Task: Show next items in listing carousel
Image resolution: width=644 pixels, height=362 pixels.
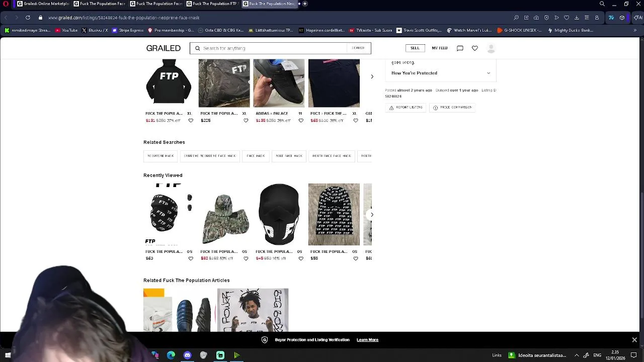Action: tap(372, 76)
